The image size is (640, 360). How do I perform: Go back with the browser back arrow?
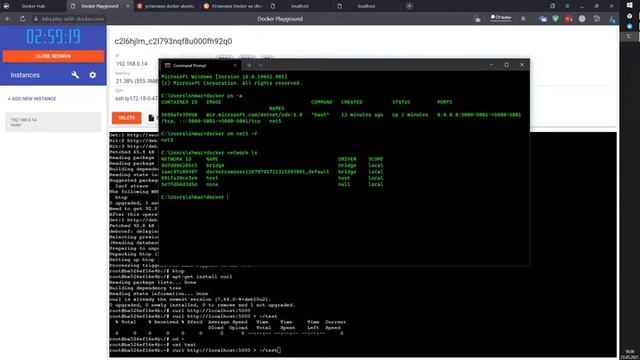point(8,19)
